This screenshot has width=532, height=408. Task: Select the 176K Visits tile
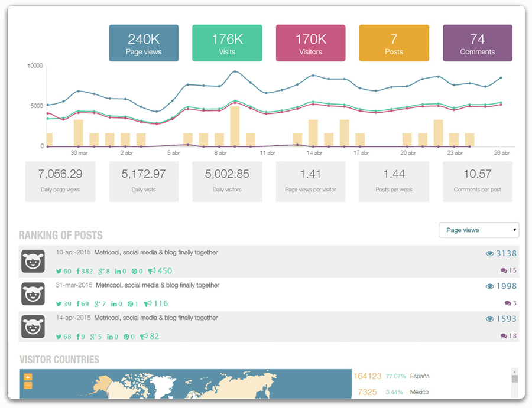pyautogui.click(x=227, y=43)
